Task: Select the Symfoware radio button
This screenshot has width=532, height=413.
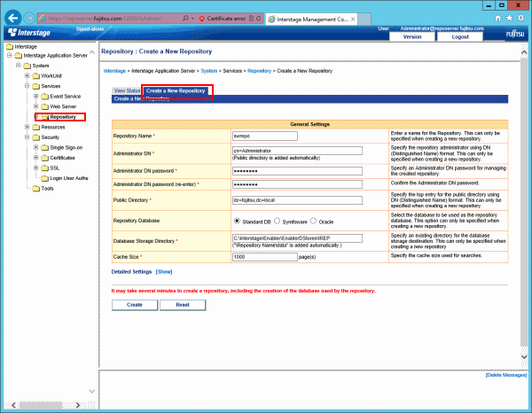Action: point(277,221)
